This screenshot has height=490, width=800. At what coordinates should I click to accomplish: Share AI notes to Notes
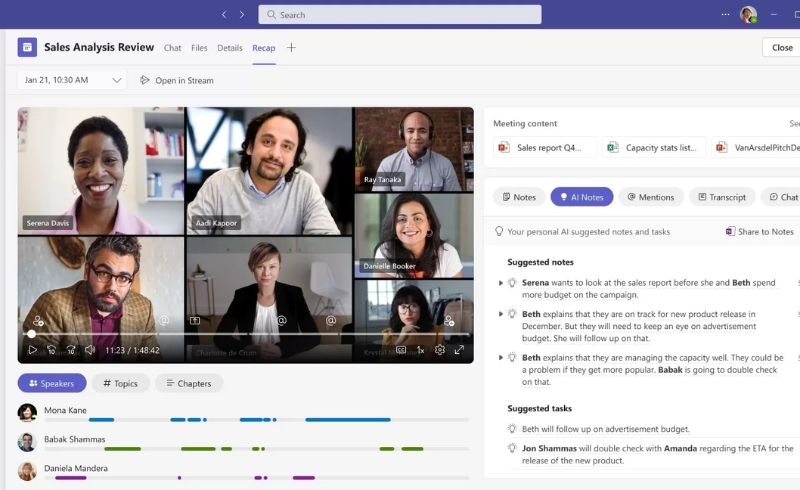pos(760,232)
